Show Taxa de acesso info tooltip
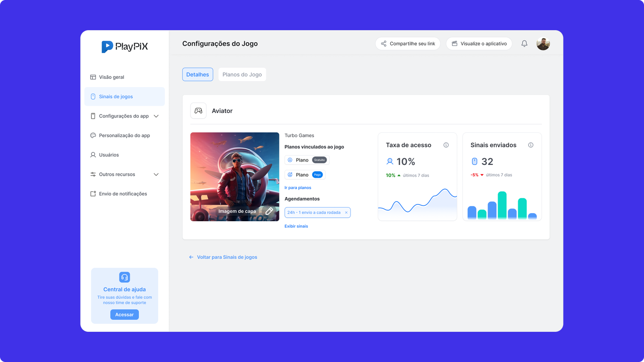This screenshot has width=644, height=362. coord(446,145)
